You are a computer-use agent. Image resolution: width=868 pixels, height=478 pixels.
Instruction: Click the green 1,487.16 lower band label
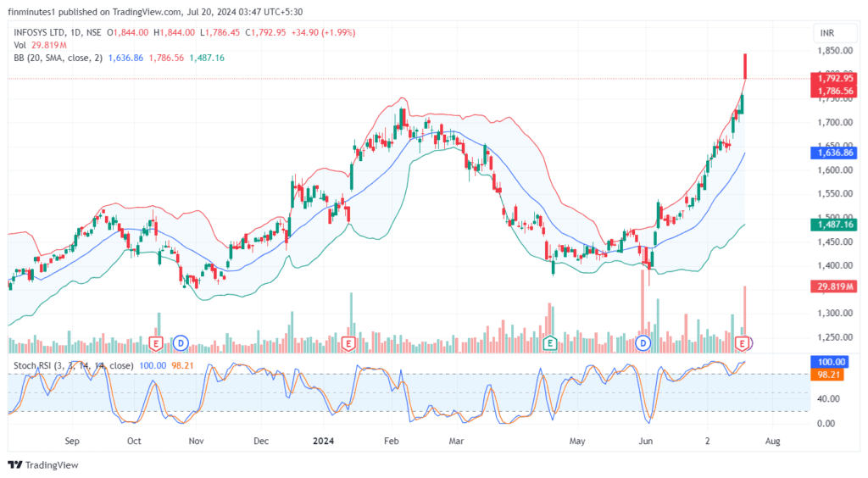pyautogui.click(x=834, y=225)
